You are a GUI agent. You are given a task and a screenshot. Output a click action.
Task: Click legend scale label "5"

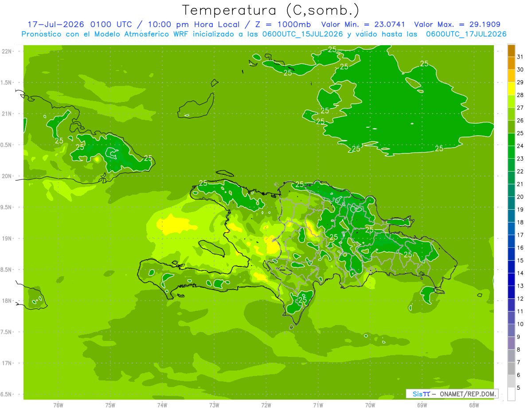coord(519,388)
